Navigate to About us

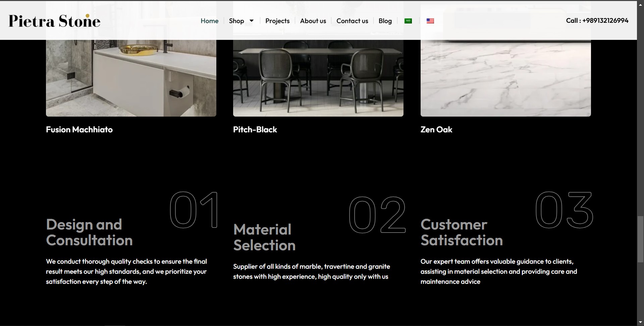pyautogui.click(x=313, y=21)
